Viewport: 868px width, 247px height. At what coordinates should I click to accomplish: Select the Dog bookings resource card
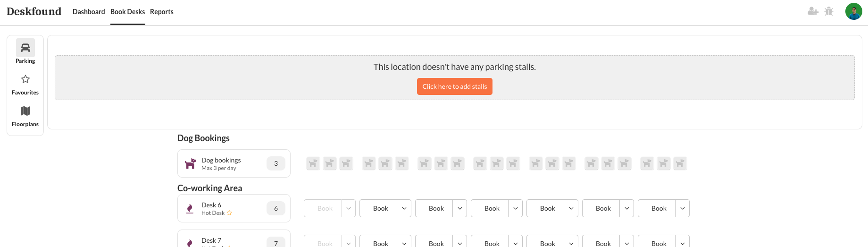pyautogui.click(x=234, y=163)
